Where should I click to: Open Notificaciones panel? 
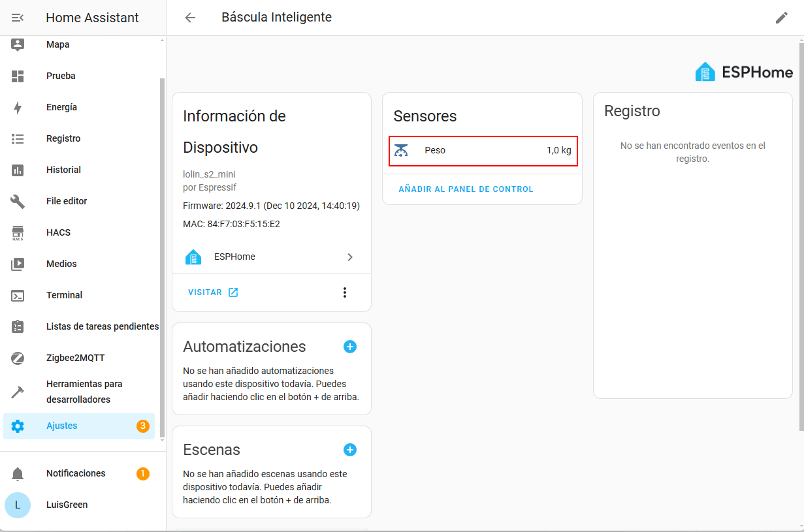point(76,473)
